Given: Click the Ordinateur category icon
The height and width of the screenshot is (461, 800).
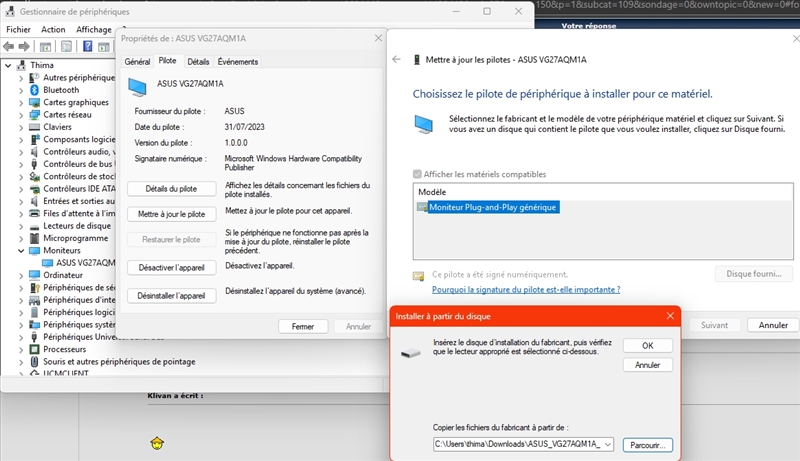Looking at the screenshot, I should [x=34, y=275].
